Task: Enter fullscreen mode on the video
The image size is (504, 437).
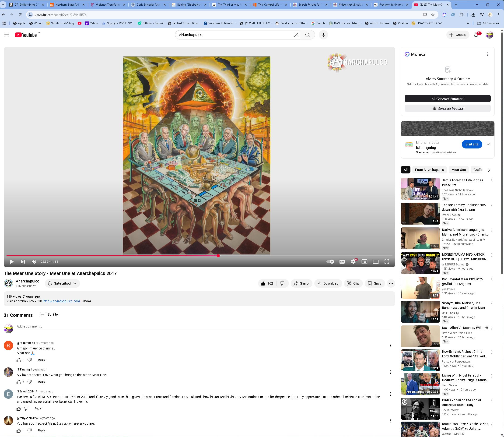Action: pos(387,262)
